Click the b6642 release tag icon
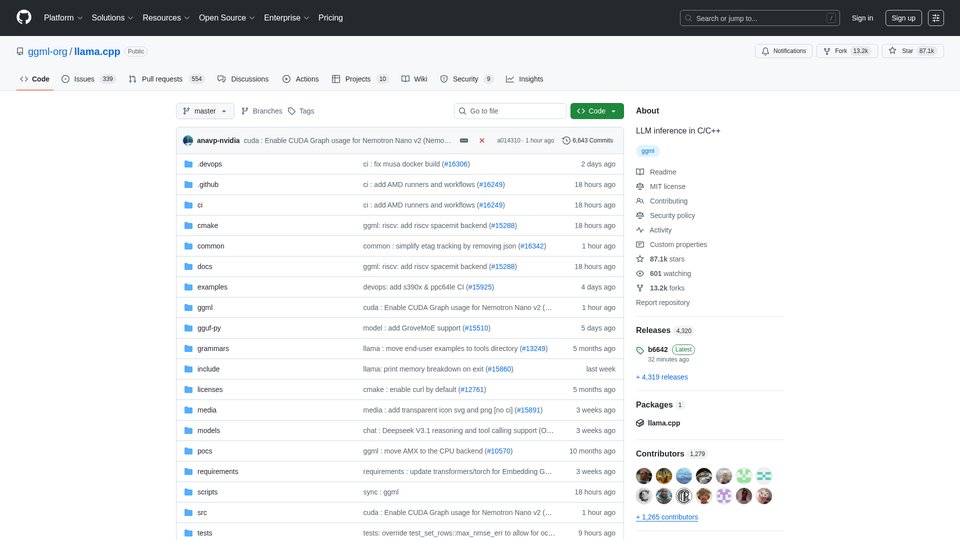The height and width of the screenshot is (540, 960). pos(641,350)
